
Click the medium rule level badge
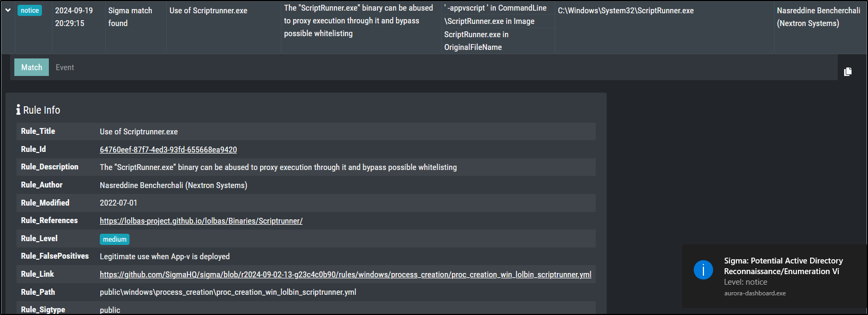click(x=115, y=239)
